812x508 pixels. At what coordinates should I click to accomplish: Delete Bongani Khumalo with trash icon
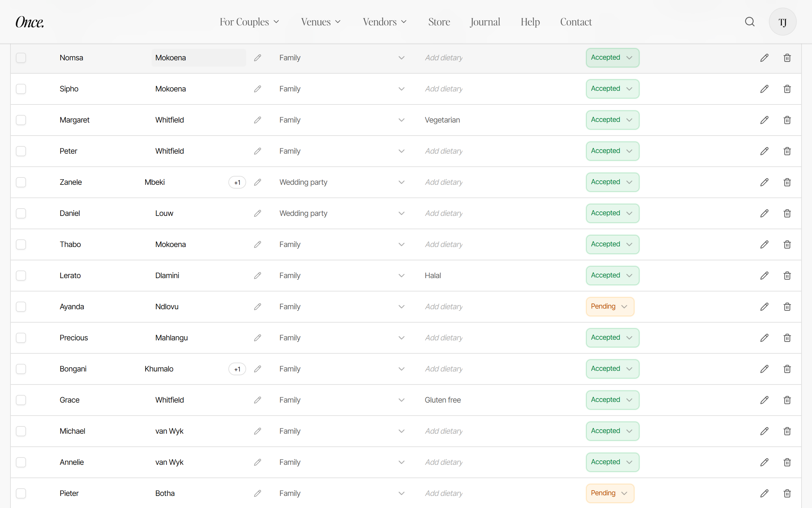point(787,369)
